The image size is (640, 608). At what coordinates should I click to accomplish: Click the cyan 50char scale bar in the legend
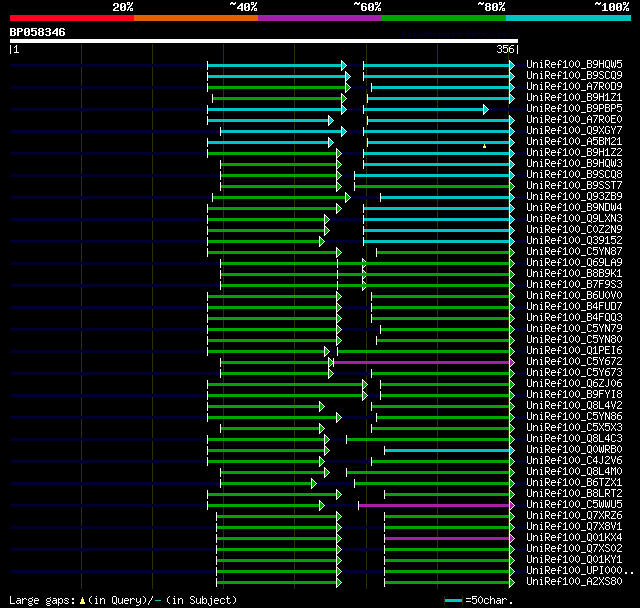coord(453,600)
